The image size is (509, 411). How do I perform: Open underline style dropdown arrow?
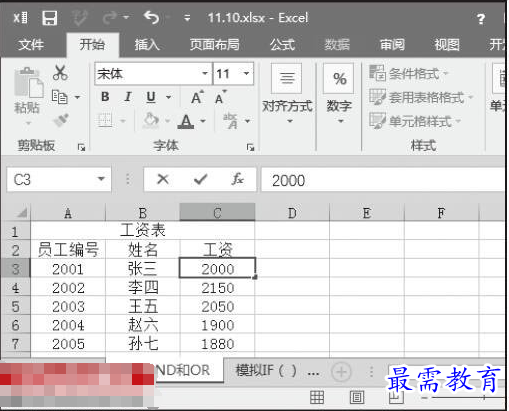tap(169, 97)
